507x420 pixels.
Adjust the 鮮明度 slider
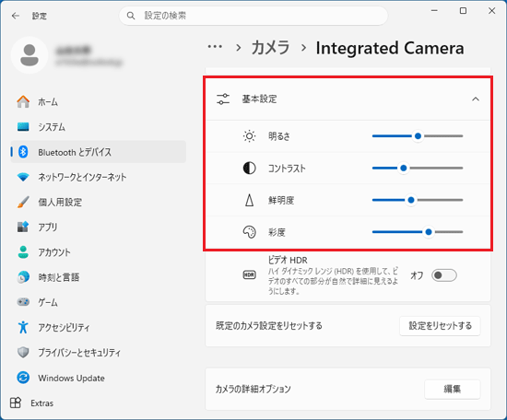coord(418,200)
